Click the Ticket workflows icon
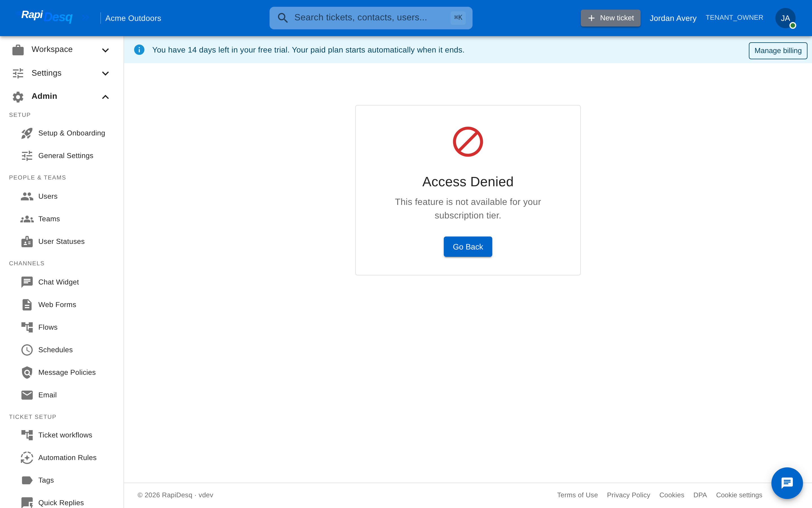 click(x=27, y=435)
